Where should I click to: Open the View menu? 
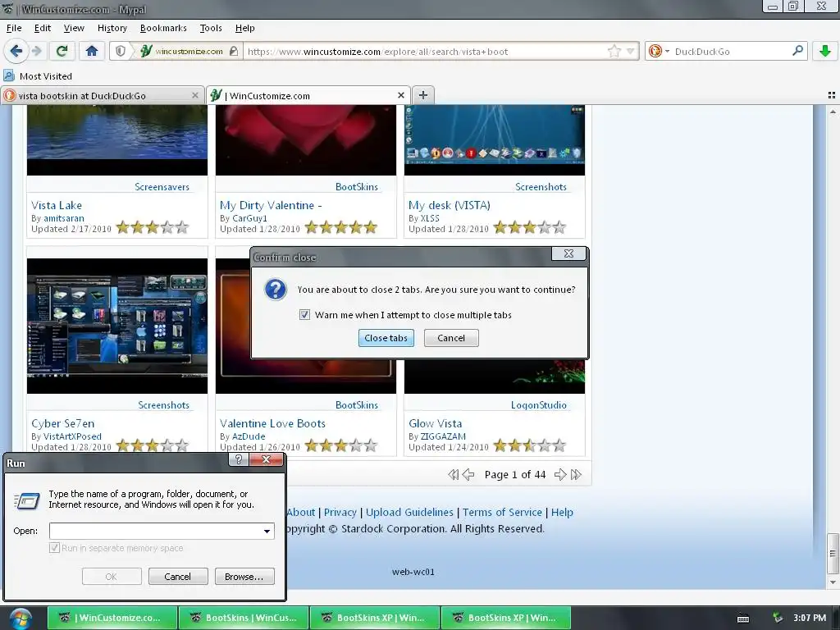[74, 28]
